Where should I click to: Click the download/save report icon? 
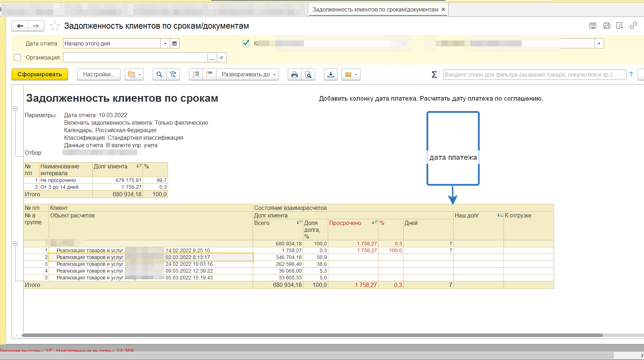[330, 75]
